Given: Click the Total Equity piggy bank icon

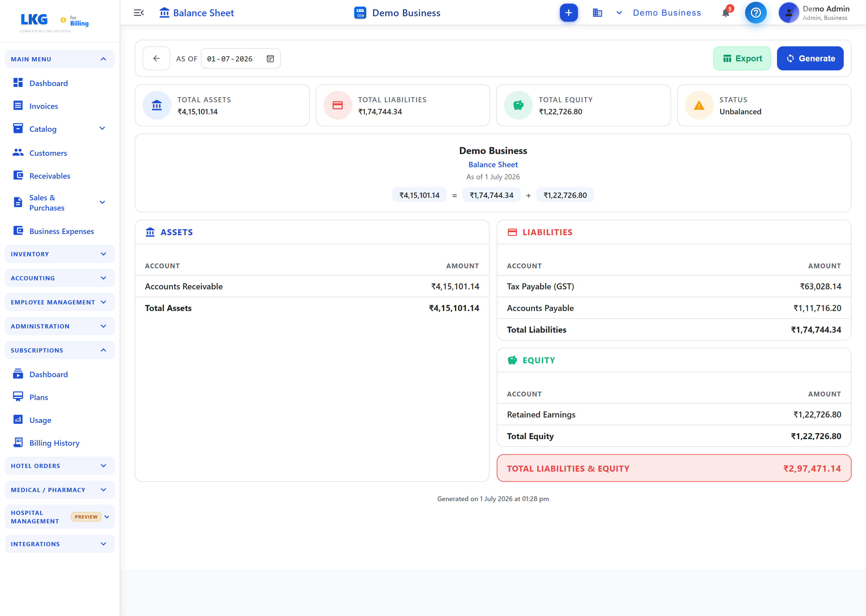Looking at the screenshot, I should click(x=518, y=106).
